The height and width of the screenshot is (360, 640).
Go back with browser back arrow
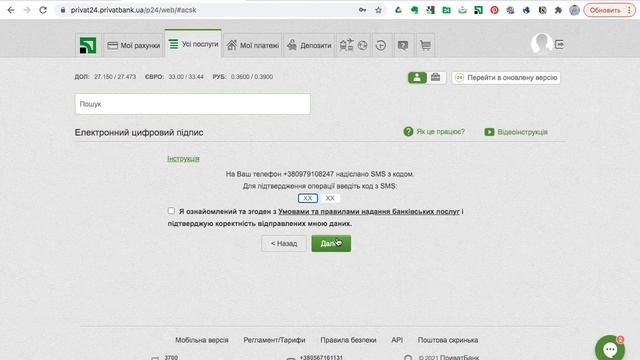click(x=11, y=10)
